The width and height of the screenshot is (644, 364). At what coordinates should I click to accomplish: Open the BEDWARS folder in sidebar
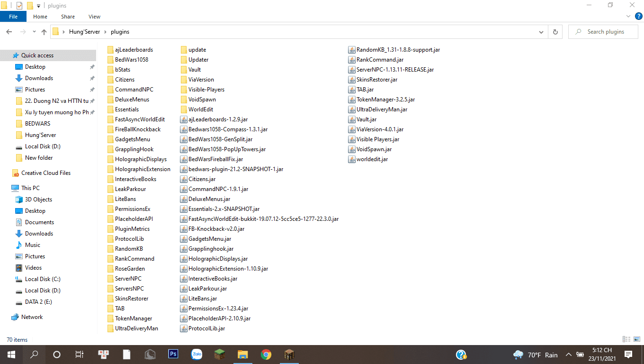coord(37,124)
